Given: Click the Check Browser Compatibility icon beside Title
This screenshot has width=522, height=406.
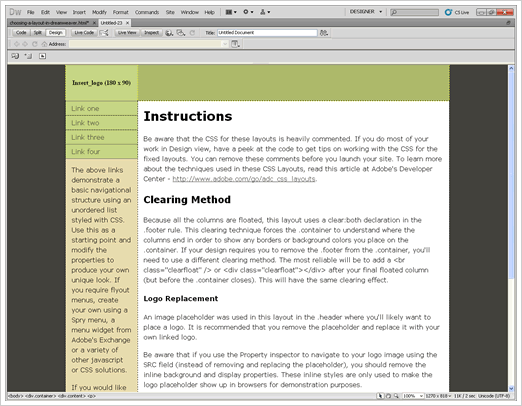Looking at the screenshot, I should click(324, 33).
